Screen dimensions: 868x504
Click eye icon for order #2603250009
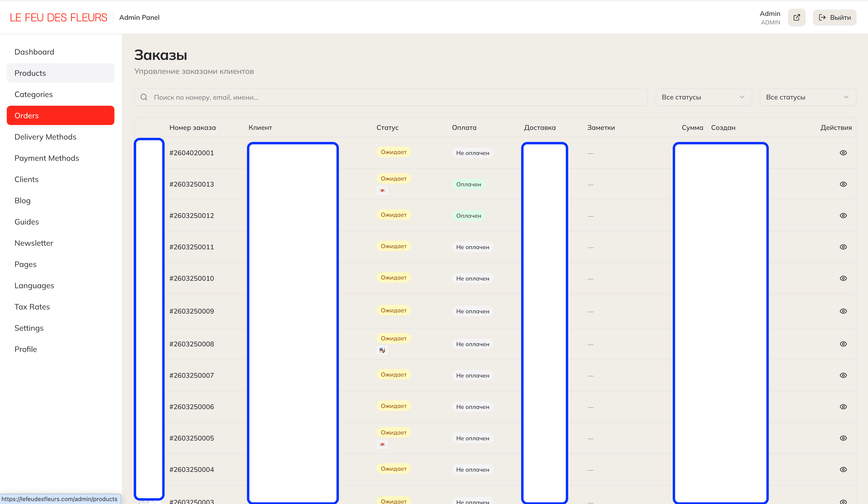pos(843,311)
